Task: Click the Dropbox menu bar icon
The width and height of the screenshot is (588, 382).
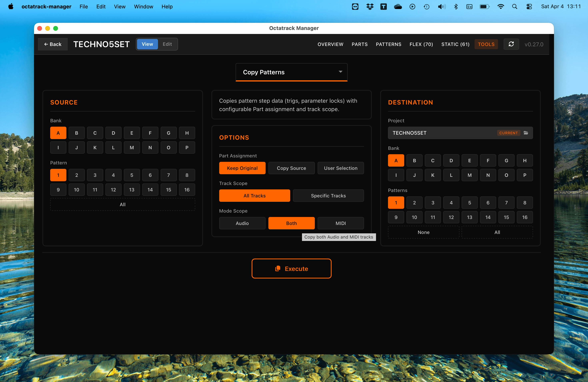Action: [x=370, y=7]
